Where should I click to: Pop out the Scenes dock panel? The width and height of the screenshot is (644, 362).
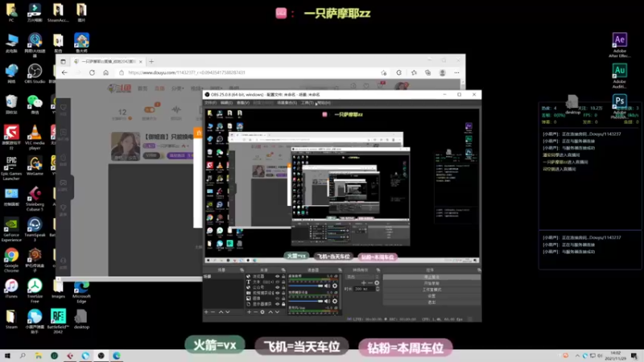tap(242, 270)
